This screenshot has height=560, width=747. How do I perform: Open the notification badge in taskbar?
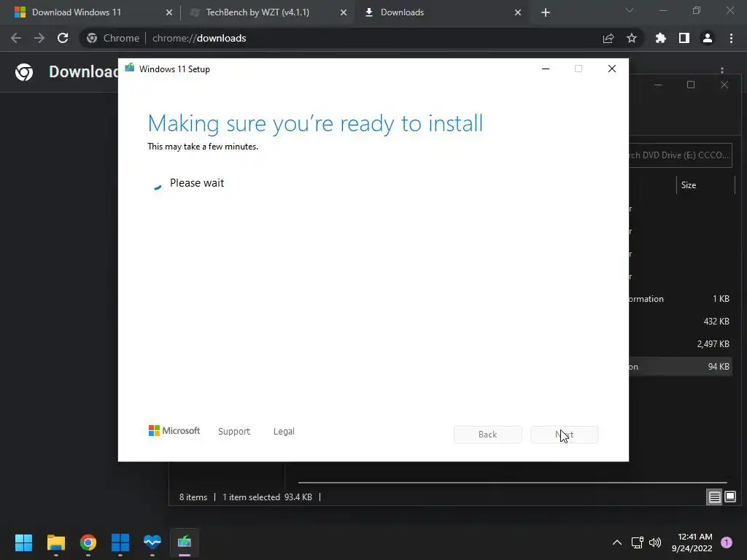pos(727,542)
